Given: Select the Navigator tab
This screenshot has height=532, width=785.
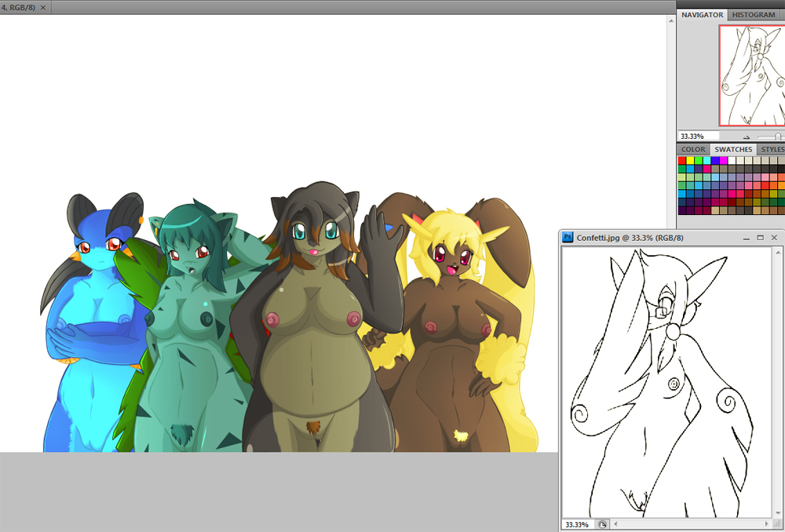Looking at the screenshot, I should [703, 15].
